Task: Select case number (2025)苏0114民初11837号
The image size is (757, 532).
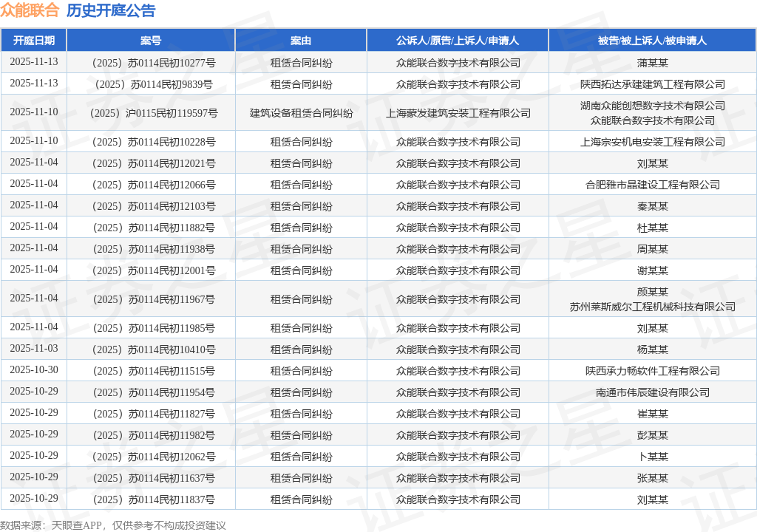Action: coord(154,499)
